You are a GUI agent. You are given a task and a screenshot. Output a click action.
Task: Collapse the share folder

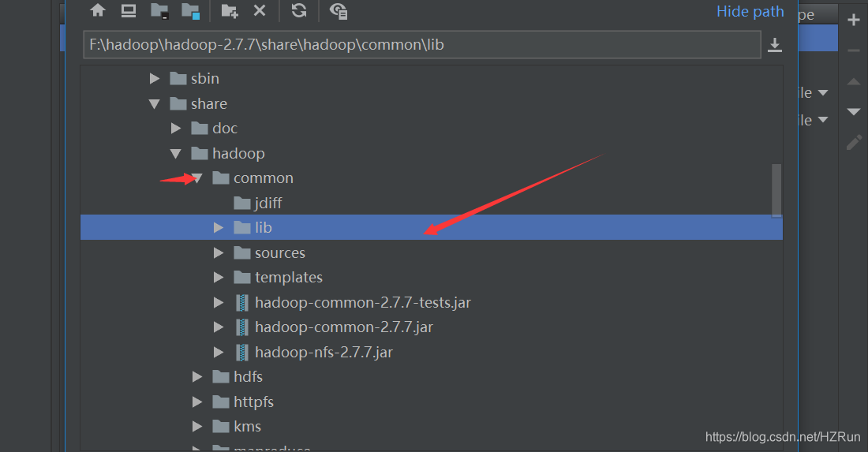[x=155, y=104]
